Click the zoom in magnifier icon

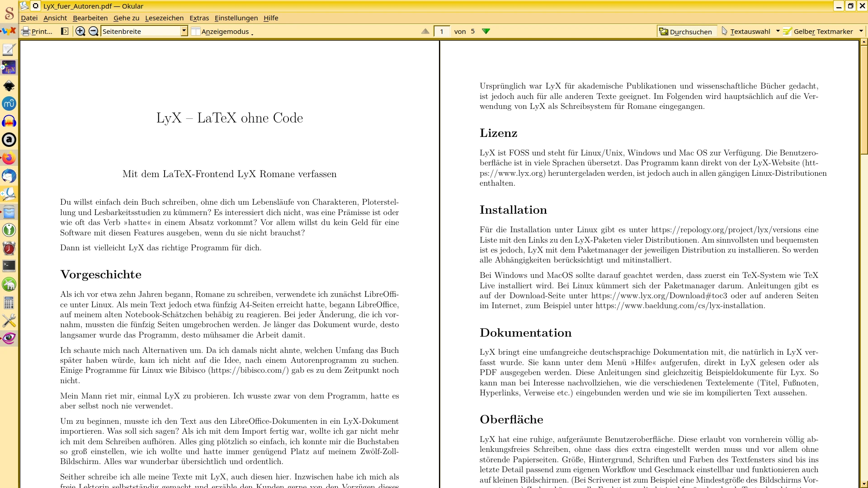click(x=80, y=31)
